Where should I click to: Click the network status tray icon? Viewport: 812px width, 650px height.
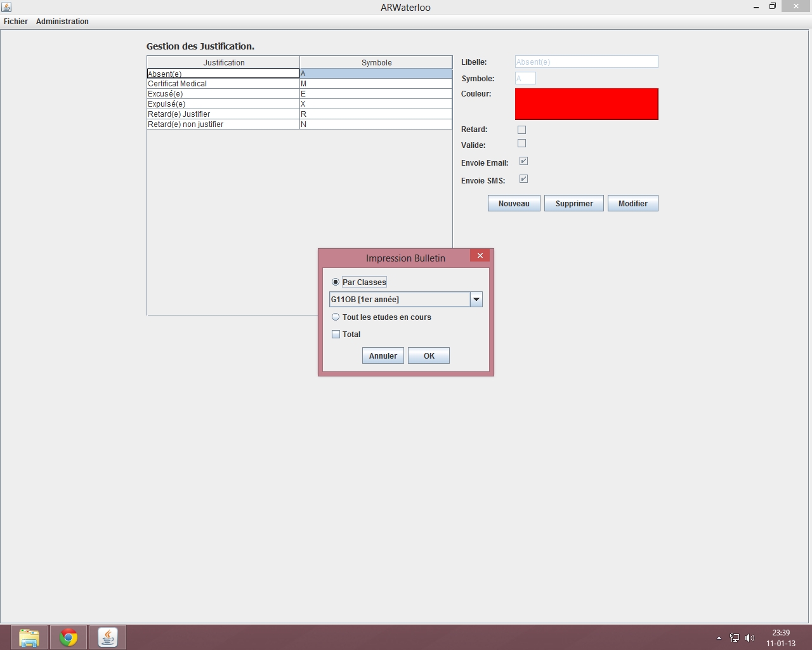734,638
